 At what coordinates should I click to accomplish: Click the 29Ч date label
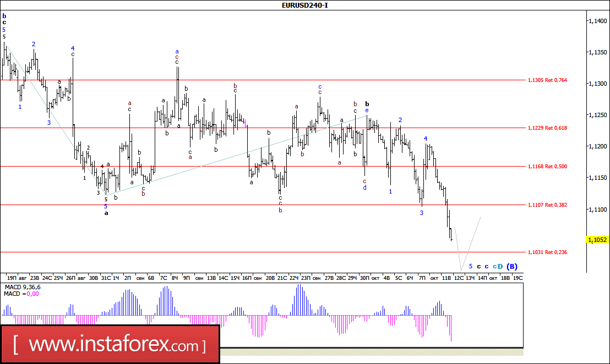pos(352,278)
